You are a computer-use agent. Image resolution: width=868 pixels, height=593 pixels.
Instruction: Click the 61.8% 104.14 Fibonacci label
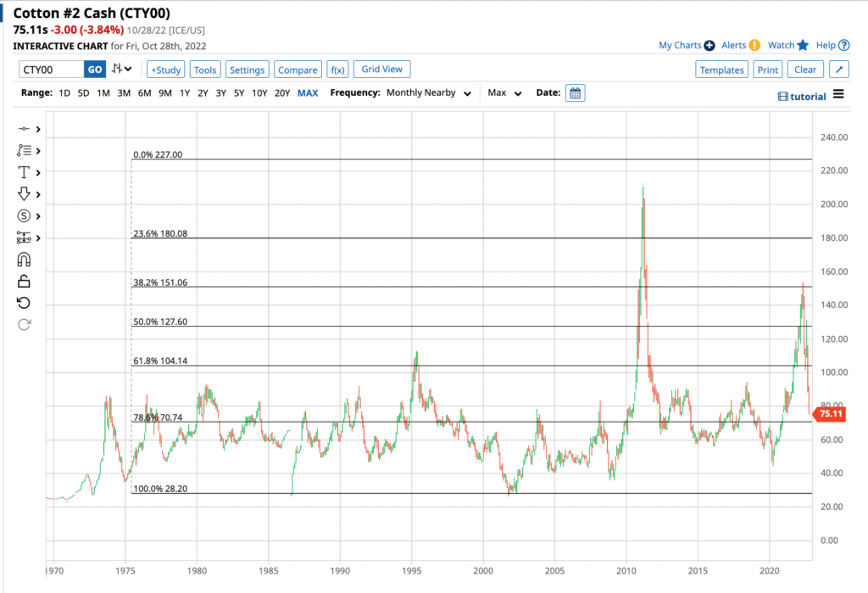click(x=160, y=361)
